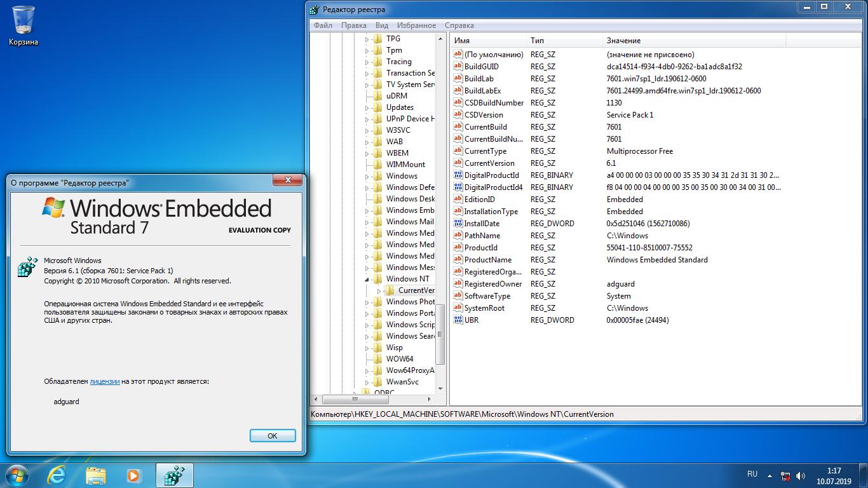Open Internet Explorer from the taskbar
The height and width of the screenshot is (488, 868).
tap(57, 475)
